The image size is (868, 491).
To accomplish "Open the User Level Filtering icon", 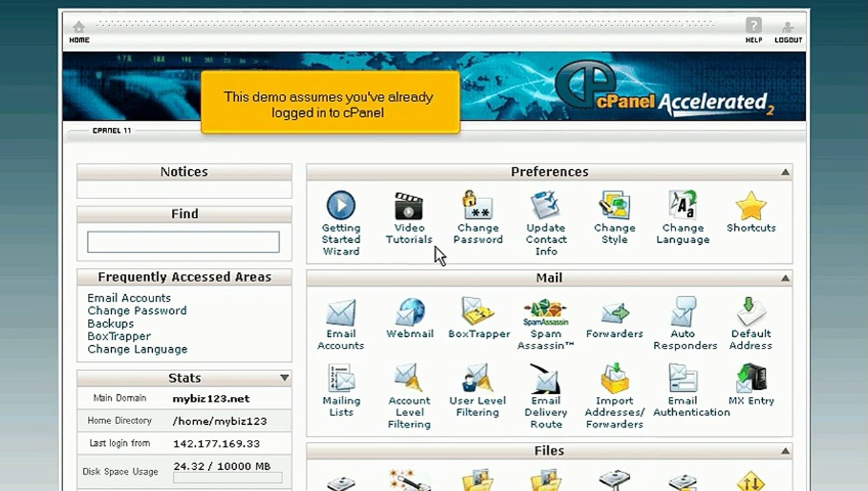I will [x=478, y=378].
